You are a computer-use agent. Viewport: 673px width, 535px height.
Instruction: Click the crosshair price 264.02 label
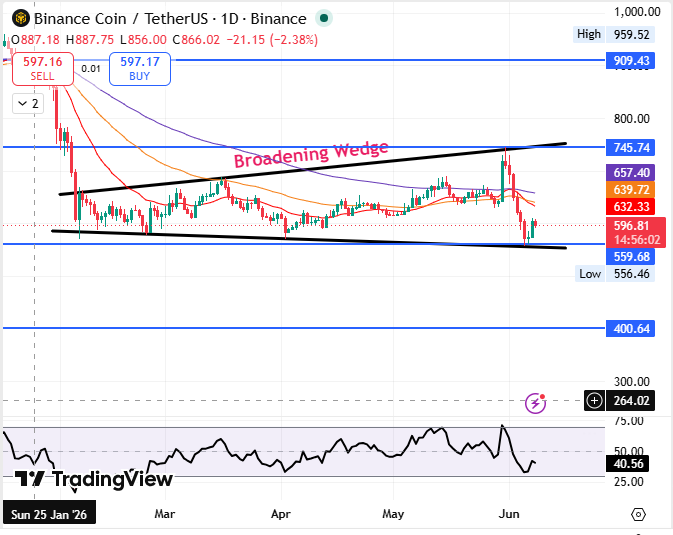(x=631, y=401)
